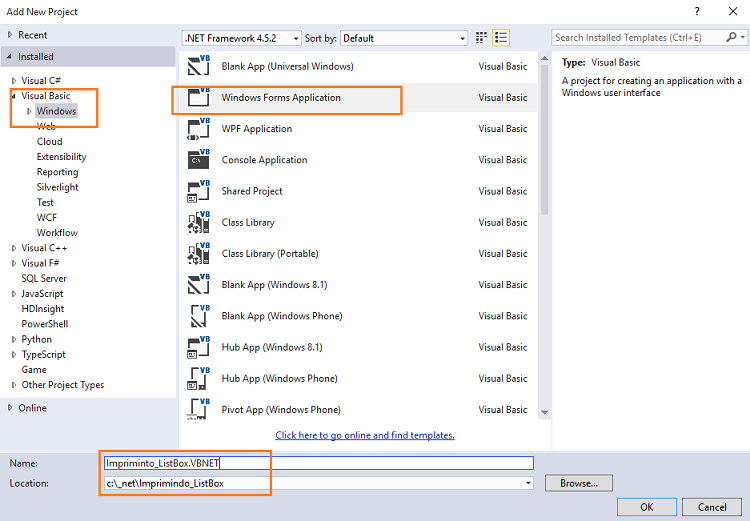Select the Web category
Image resolution: width=750 pixels, height=521 pixels.
pyautogui.click(x=46, y=126)
